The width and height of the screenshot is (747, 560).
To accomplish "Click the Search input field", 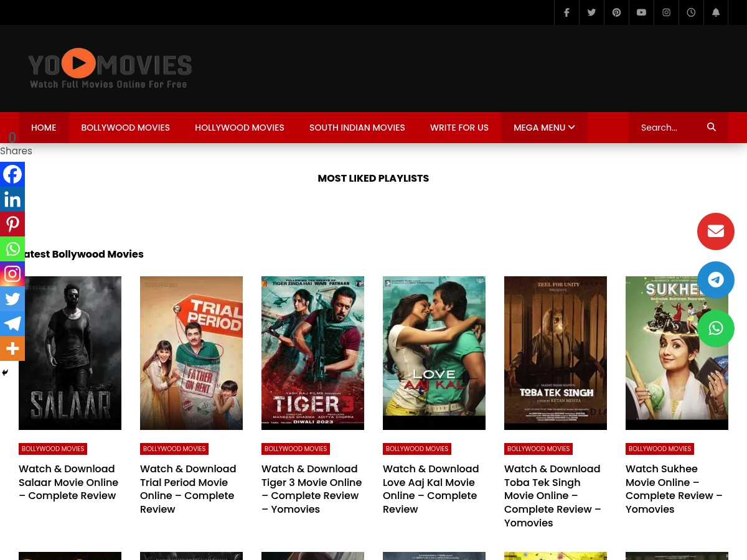I will pos(666,128).
